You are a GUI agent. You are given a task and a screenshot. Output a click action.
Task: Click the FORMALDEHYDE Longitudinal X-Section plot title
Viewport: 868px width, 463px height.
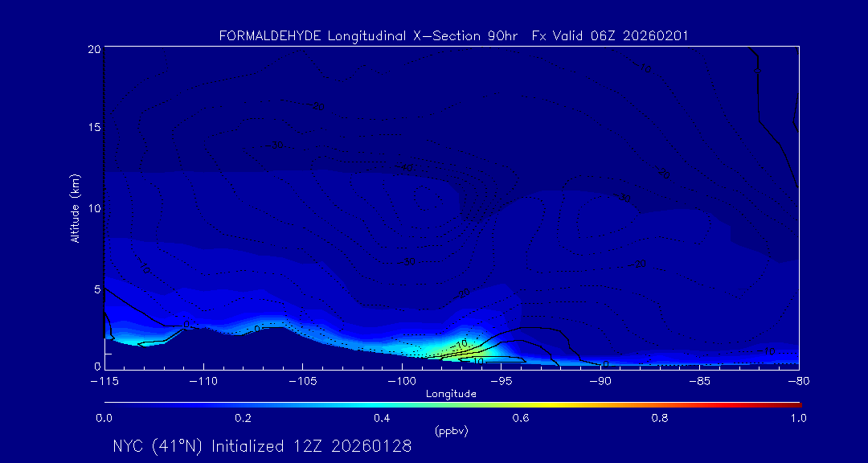(x=453, y=36)
